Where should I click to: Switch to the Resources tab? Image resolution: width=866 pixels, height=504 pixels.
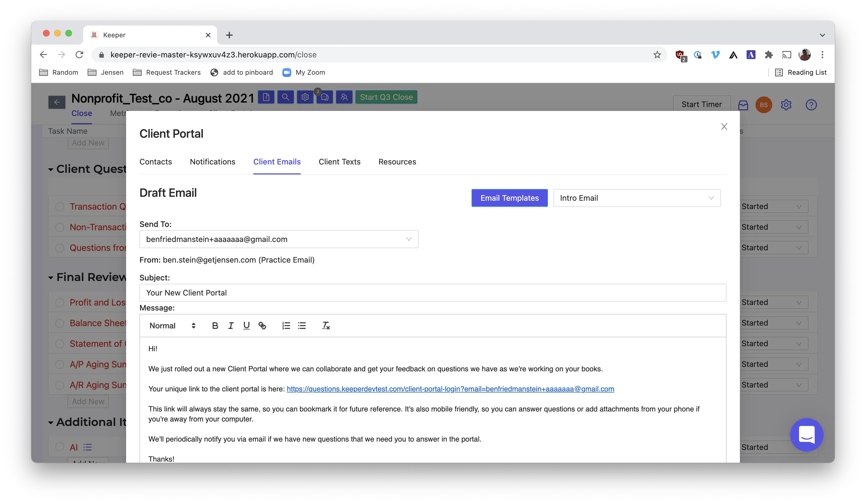397,162
